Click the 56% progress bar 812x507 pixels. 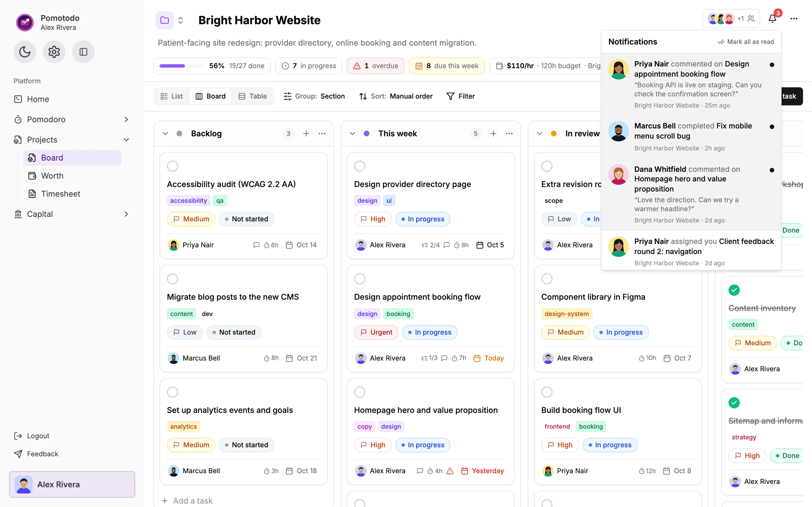click(x=182, y=66)
